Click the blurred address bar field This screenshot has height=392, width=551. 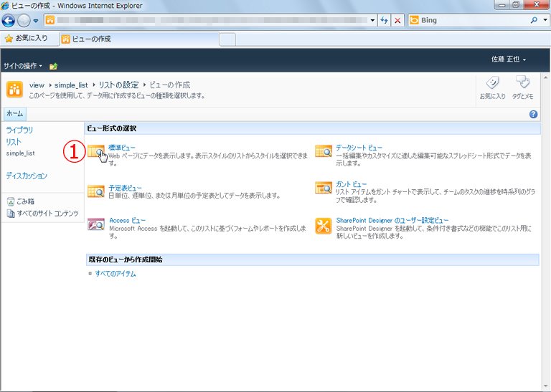[x=211, y=20]
